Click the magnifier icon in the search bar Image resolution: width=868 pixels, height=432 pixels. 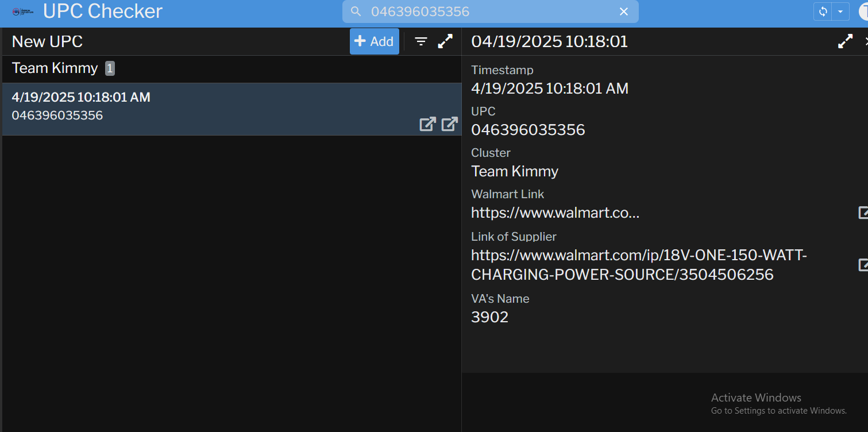[356, 11]
